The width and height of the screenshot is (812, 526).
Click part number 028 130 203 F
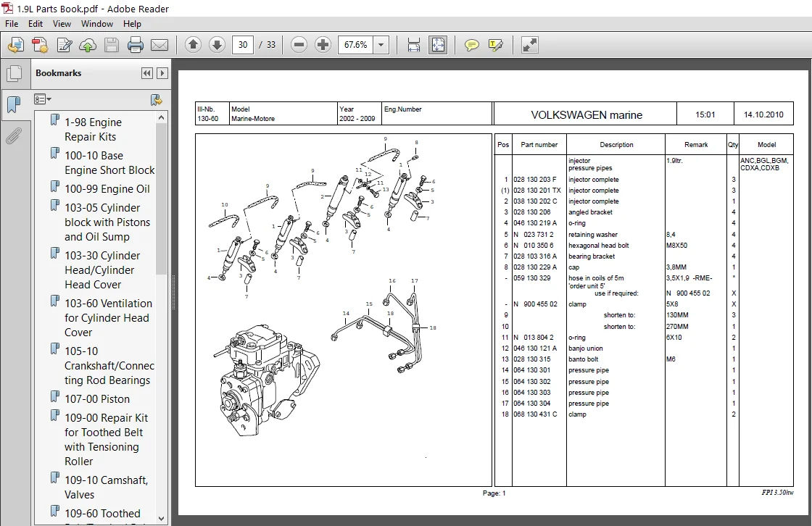[x=535, y=180]
